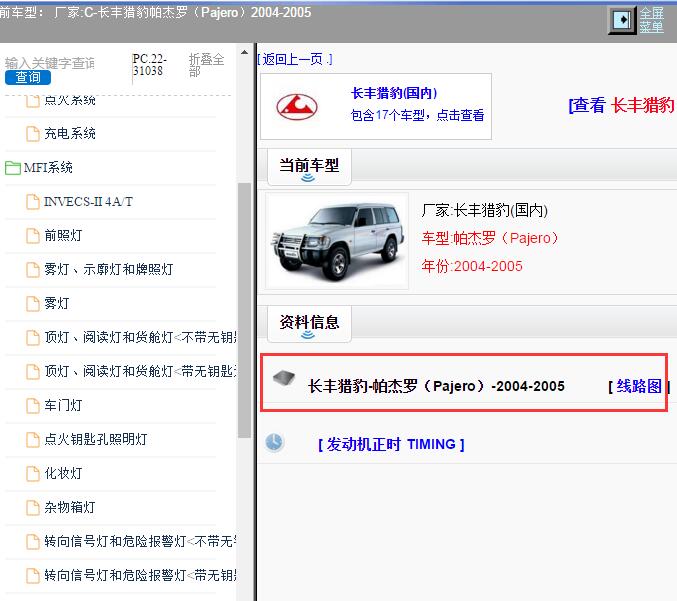Open icon for 顶灯、阅读灯和货舱灯<带无钥匙
677x601 pixels.
[x=33, y=371]
